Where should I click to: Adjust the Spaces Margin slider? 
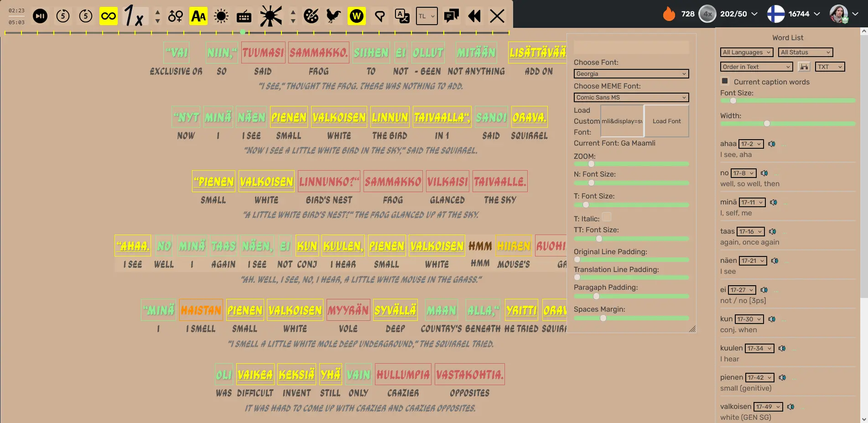631,318
